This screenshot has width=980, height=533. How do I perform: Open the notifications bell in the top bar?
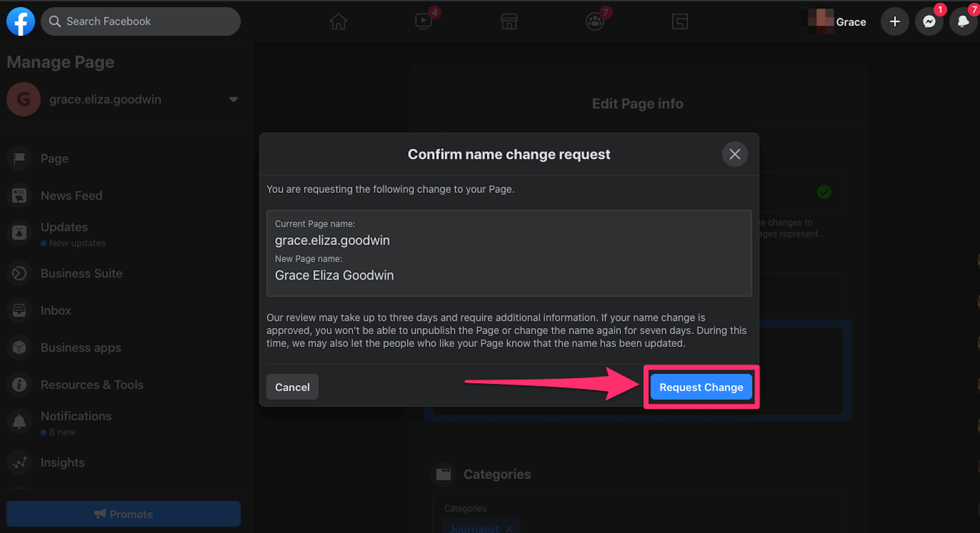pyautogui.click(x=963, y=22)
